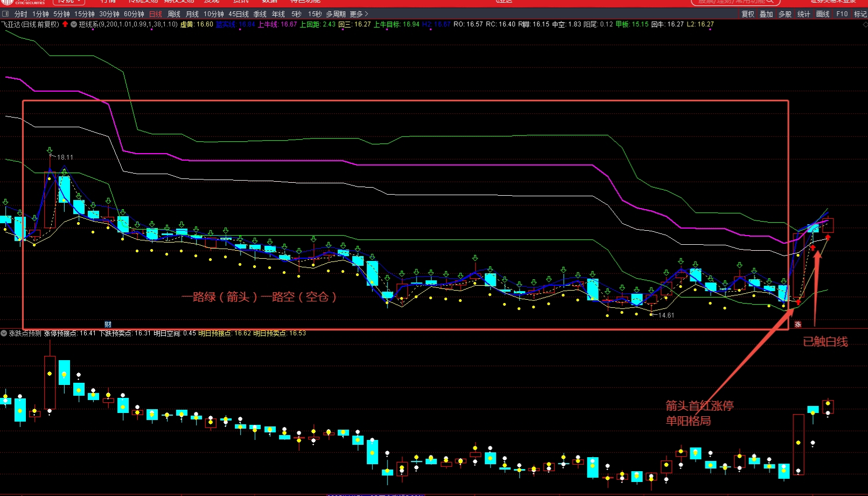Click the 多股 toolbar button
The width and height of the screenshot is (868, 496).
(x=785, y=14)
